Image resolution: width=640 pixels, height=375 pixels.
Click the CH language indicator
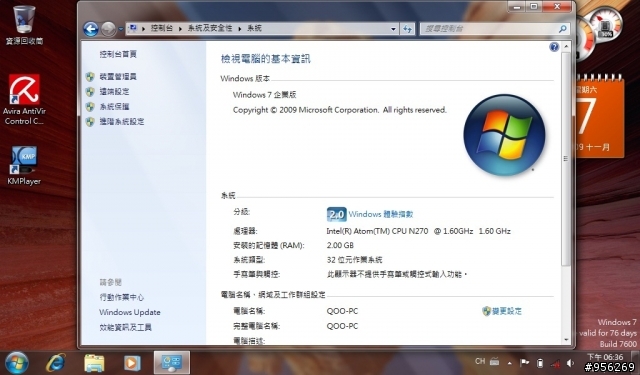point(480,361)
